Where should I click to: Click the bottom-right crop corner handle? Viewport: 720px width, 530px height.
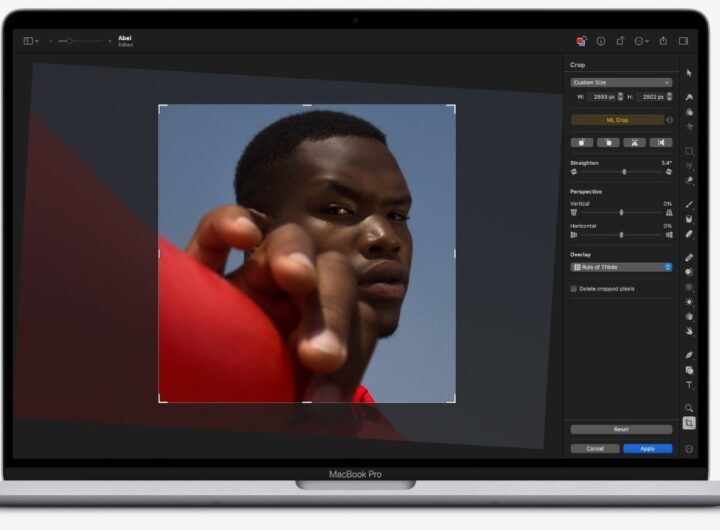[452, 399]
